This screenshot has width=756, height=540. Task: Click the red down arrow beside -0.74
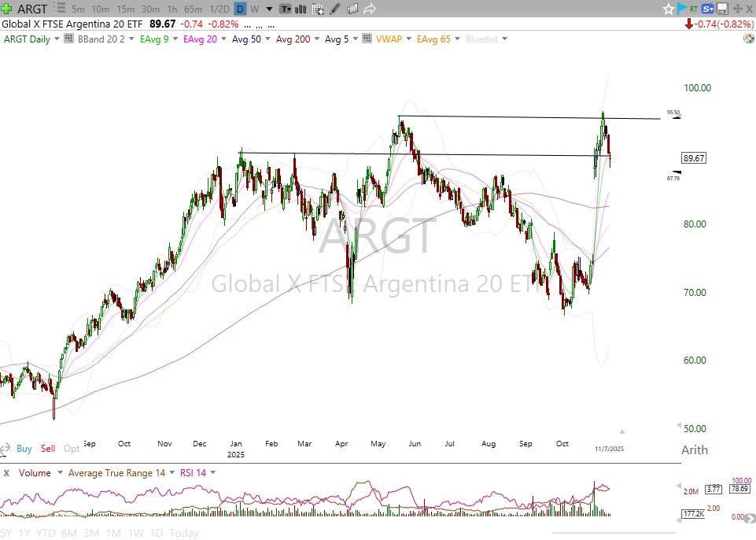688,24
